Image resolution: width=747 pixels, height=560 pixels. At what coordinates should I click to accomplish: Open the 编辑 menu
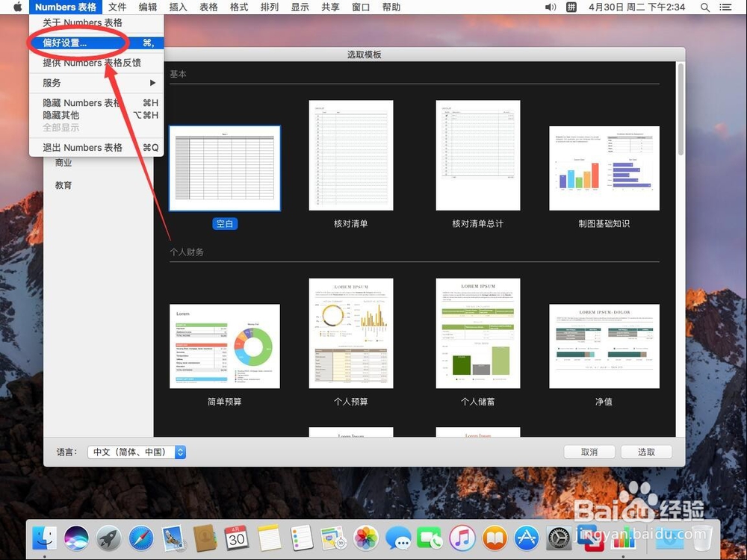pyautogui.click(x=148, y=7)
